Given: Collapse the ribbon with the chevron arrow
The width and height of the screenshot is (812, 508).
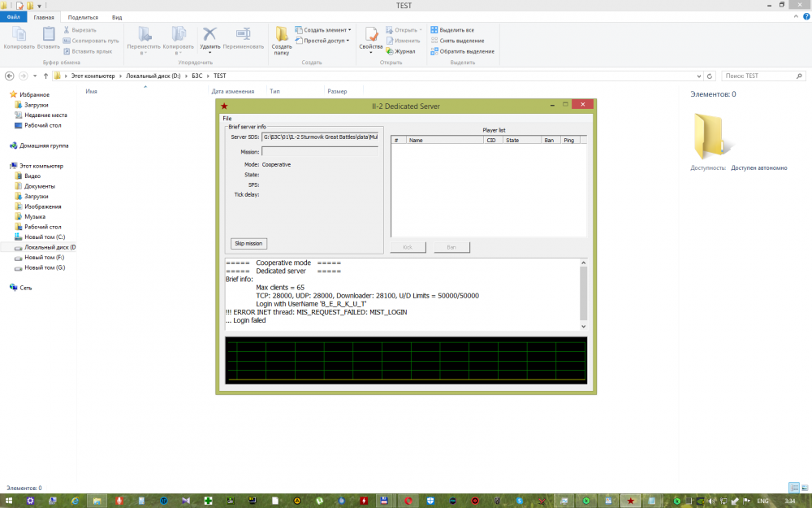Looking at the screenshot, I should click(794, 17).
